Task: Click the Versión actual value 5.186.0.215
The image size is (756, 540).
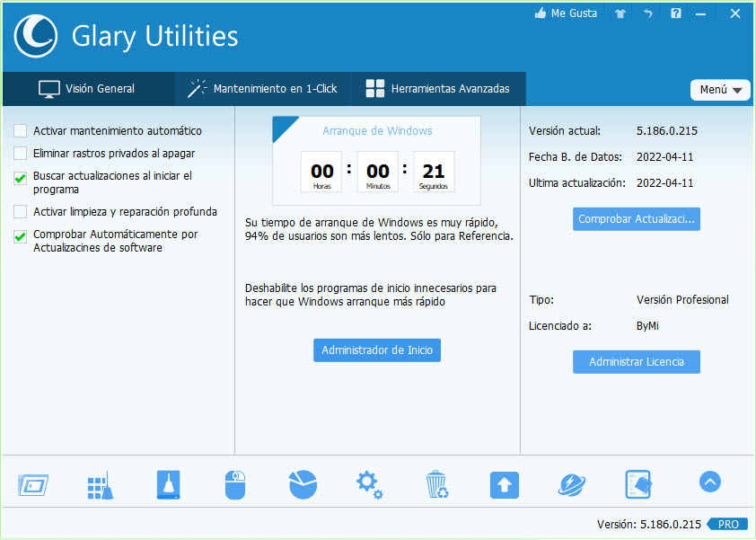Action: 667,131
